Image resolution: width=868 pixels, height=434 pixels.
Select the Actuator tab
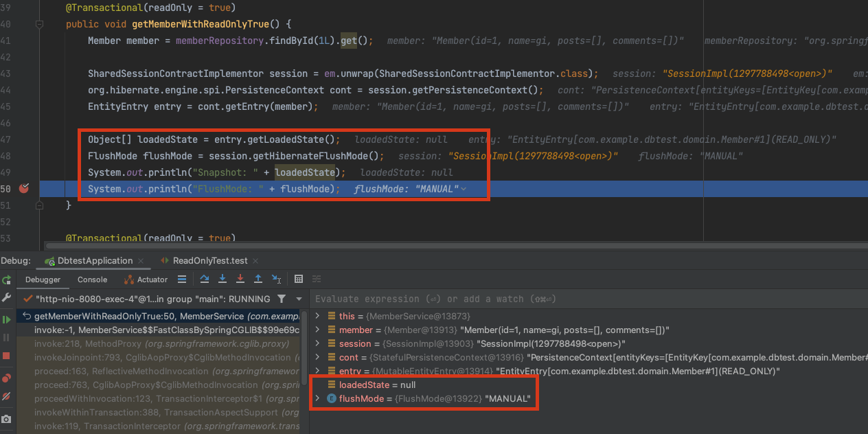coord(146,279)
